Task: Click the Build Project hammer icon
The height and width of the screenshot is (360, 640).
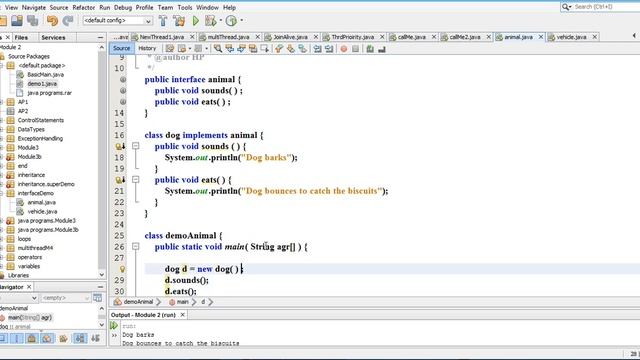Action: point(163,20)
